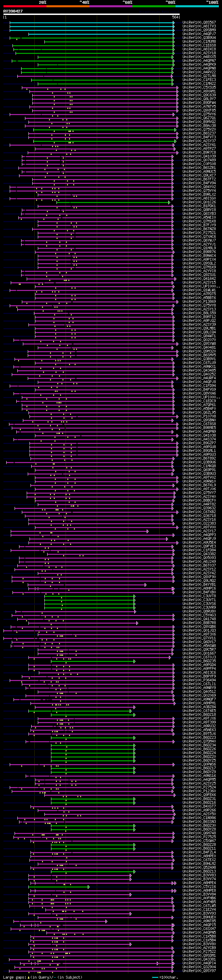Click label UniRef100_A4QPK9

pos(199,65)
